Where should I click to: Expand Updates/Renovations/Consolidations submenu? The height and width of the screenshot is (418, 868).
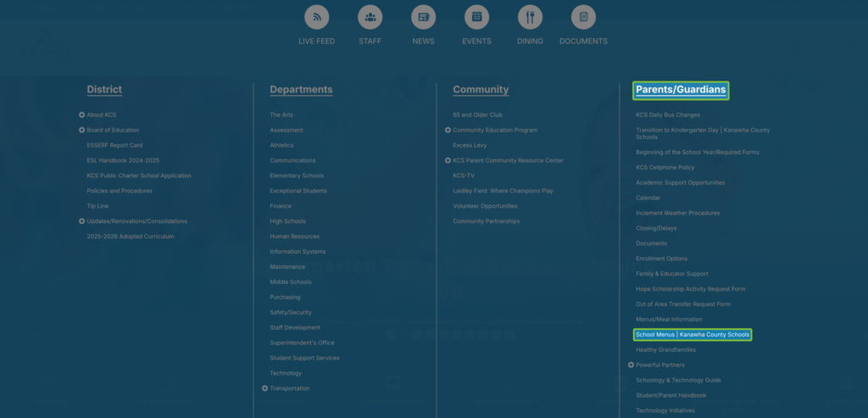(82, 221)
